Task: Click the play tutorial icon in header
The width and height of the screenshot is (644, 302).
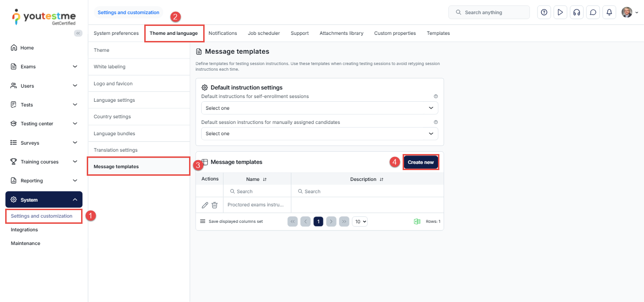Action: pos(560,12)
